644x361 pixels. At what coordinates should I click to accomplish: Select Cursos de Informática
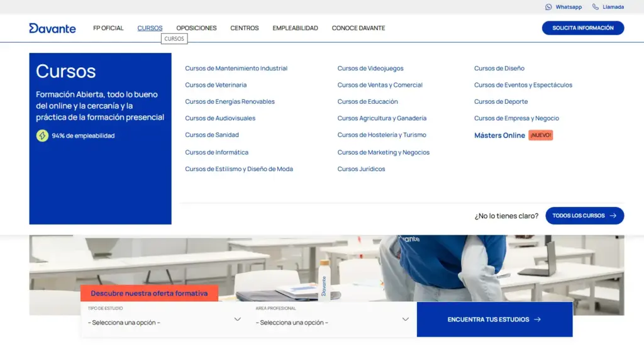pyautogui.click(x=216, y=152)
